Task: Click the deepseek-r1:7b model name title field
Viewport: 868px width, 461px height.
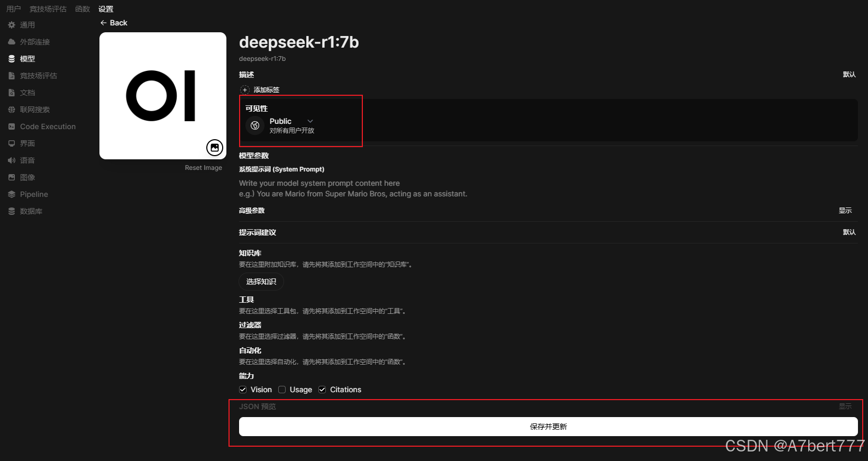Action: tap(299, 42)
